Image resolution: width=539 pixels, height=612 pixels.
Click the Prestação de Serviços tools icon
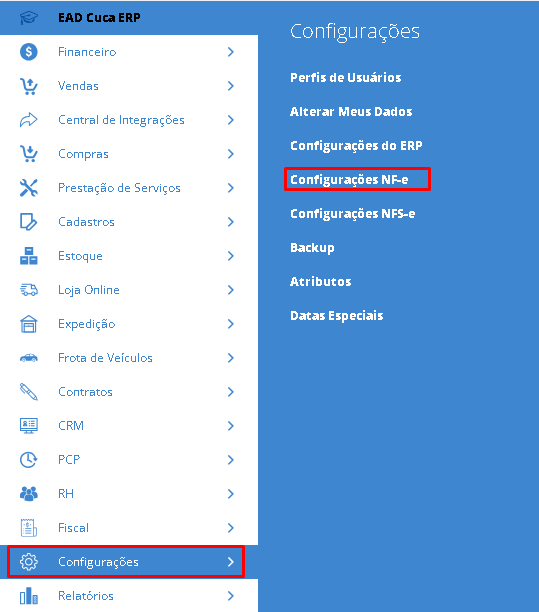28,188
